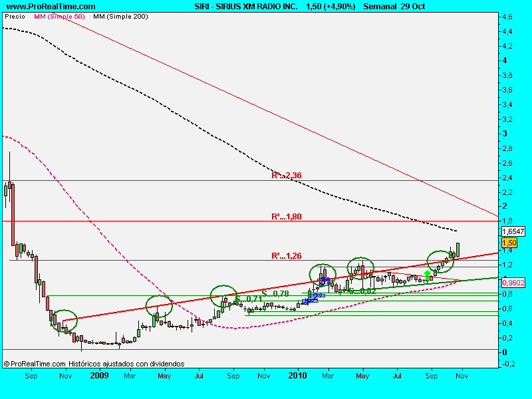
Task: Click the green up arrow marker on chart
Action: [427, 275]
